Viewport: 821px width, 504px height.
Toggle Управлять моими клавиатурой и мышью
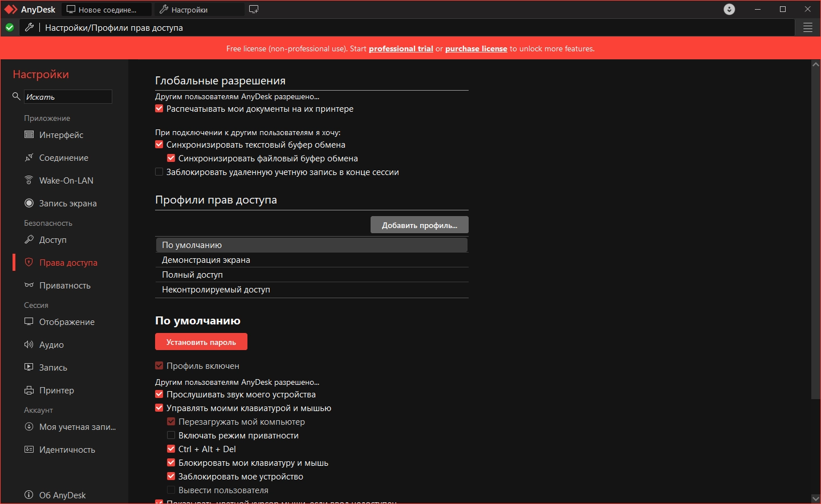pyautogui.click(x=159, y=408)
